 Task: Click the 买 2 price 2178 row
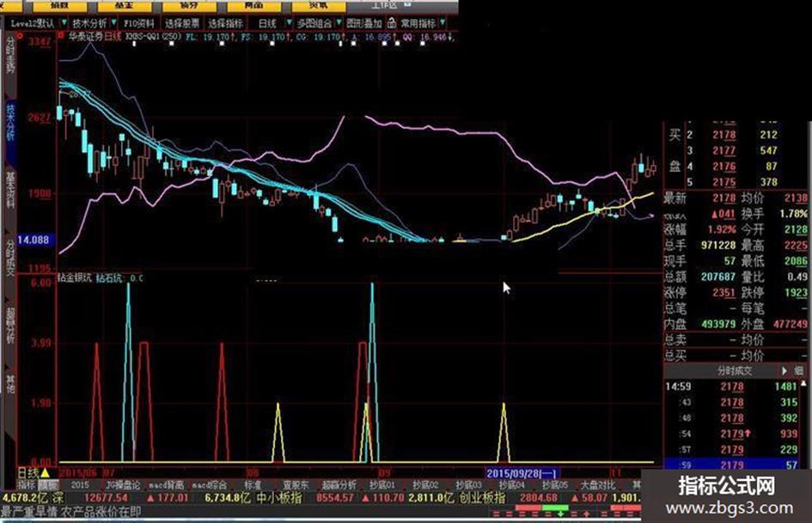tap(735, 135)
